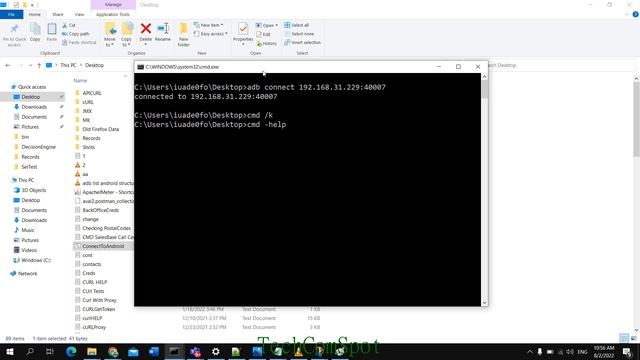Click Invert selection in the ribbon
640x360 pixels.
(302, 42)
